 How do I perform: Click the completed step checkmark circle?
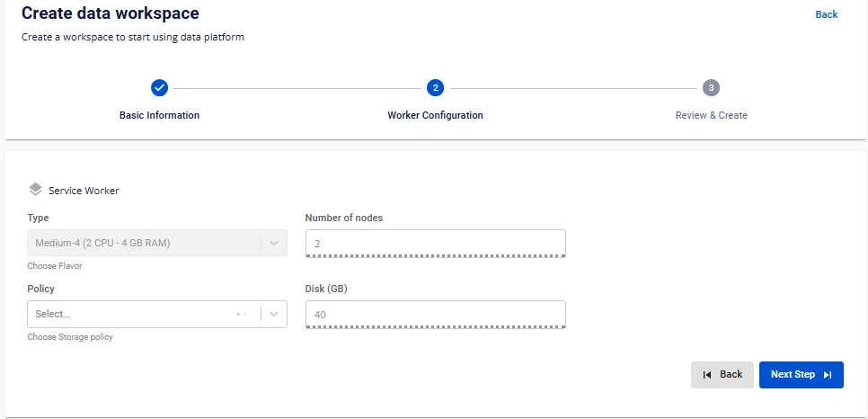click(x=159, y=87)
